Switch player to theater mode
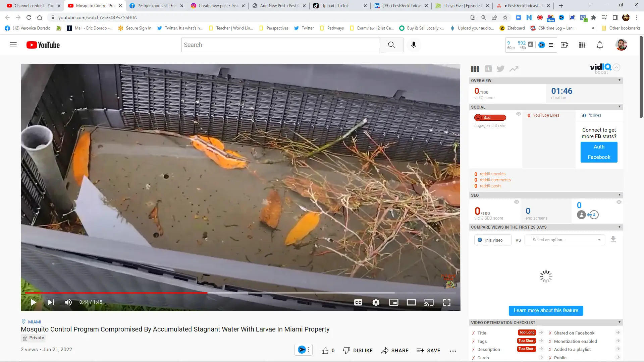 pyautogui.click(x=411, y=302)
